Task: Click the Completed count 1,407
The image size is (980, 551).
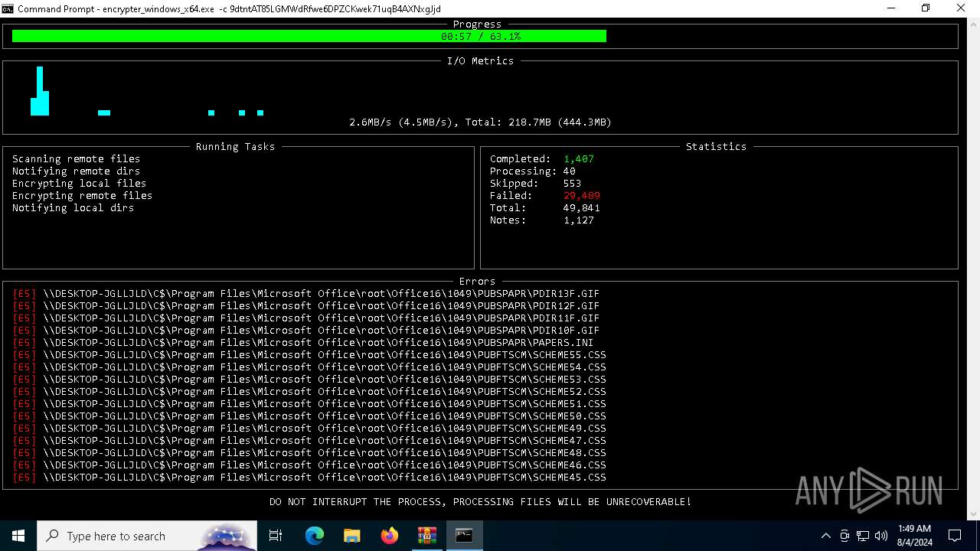Action: [x=579, y=159]
